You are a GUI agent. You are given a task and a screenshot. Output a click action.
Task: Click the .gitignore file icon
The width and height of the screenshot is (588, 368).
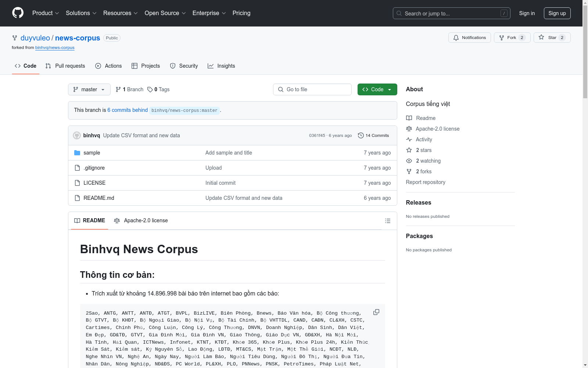coord(77,168)
